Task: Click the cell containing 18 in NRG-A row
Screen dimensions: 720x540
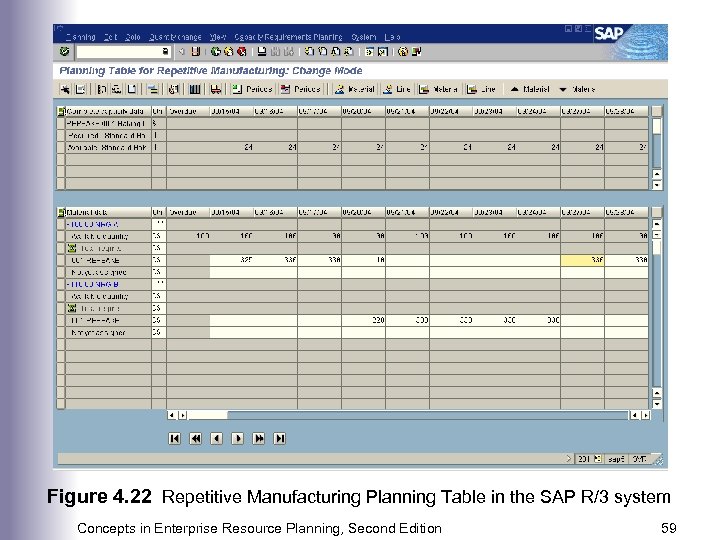Action: click(x=363, y=260)
